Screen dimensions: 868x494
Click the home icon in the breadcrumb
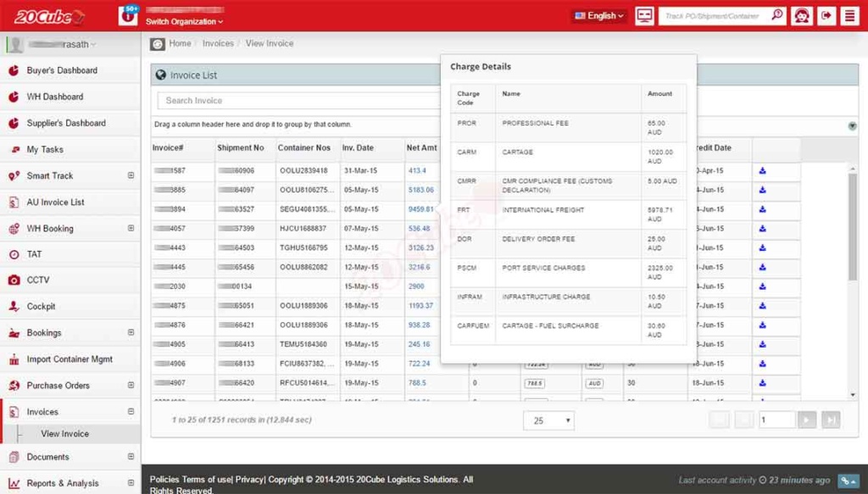point(158,44)
